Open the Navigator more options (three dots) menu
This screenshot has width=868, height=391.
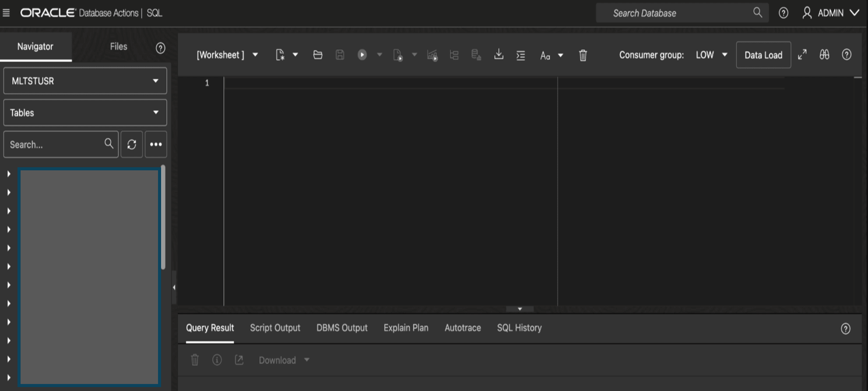click(156, 144)
